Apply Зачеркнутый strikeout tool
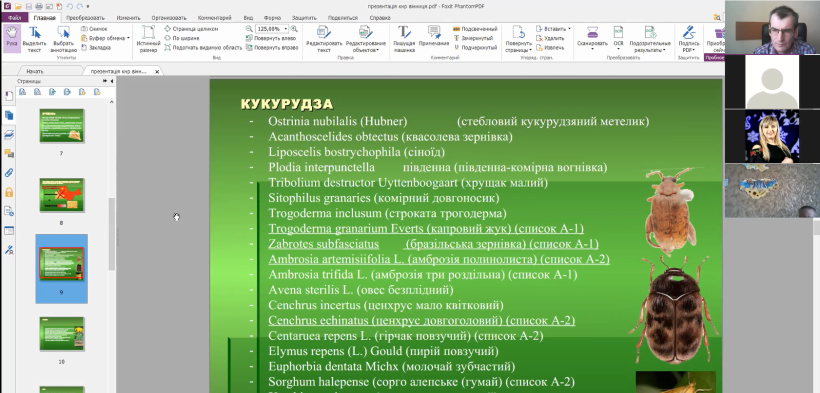Screen dimensions: 820x393 (473, 38)
